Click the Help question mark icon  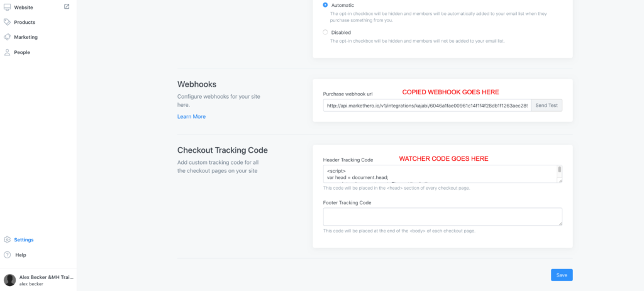7,255
